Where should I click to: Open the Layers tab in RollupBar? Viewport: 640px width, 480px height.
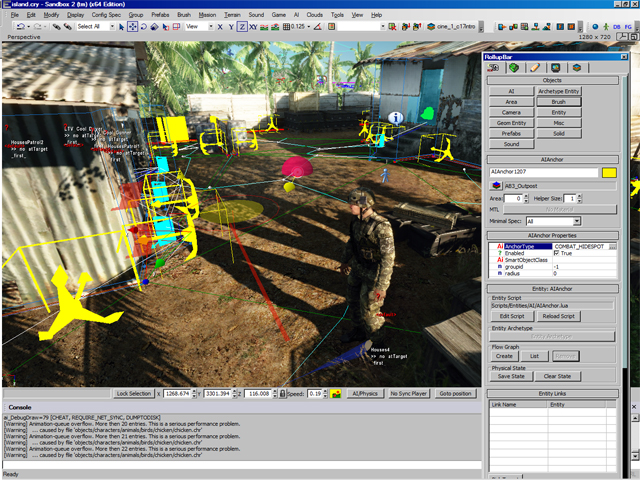coord(576,68)
